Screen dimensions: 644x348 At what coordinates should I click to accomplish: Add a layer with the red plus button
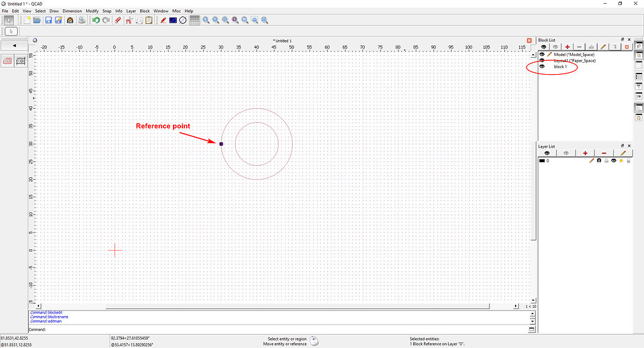(x=585, y=153)
